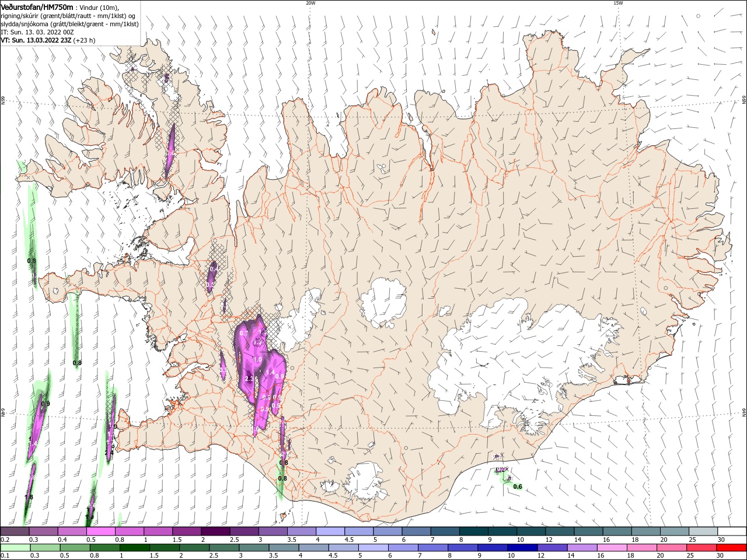Click the VT: Sun. 13.03.2022 23Z (+23 h) line
747x560 pixels.
48,40
